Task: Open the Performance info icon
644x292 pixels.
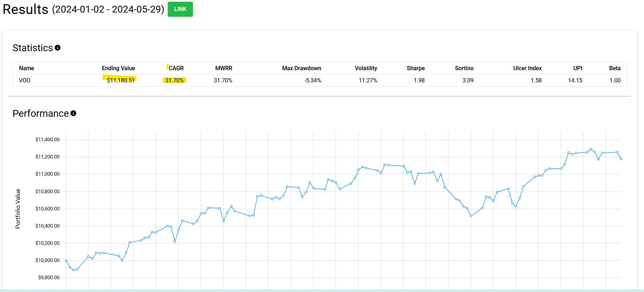Action: [74, 113]
